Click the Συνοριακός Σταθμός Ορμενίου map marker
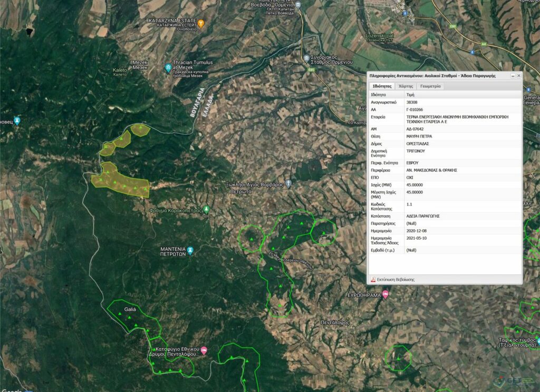The height and width of the screenshot is (392, 540). click(x=307, y=57)
